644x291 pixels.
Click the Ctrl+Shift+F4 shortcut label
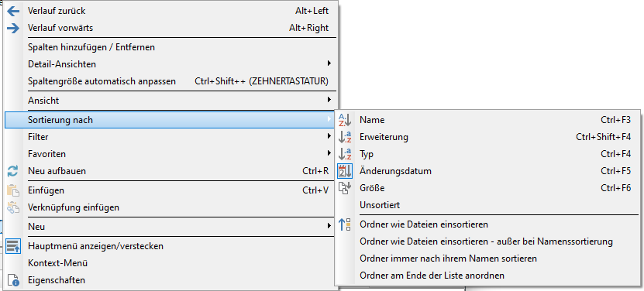click(604, 137)
